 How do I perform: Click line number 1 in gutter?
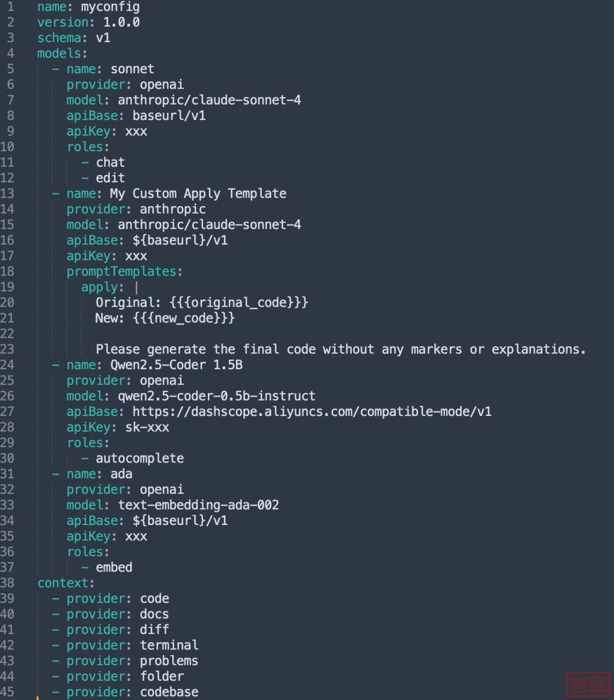click(x=11, y=7)
